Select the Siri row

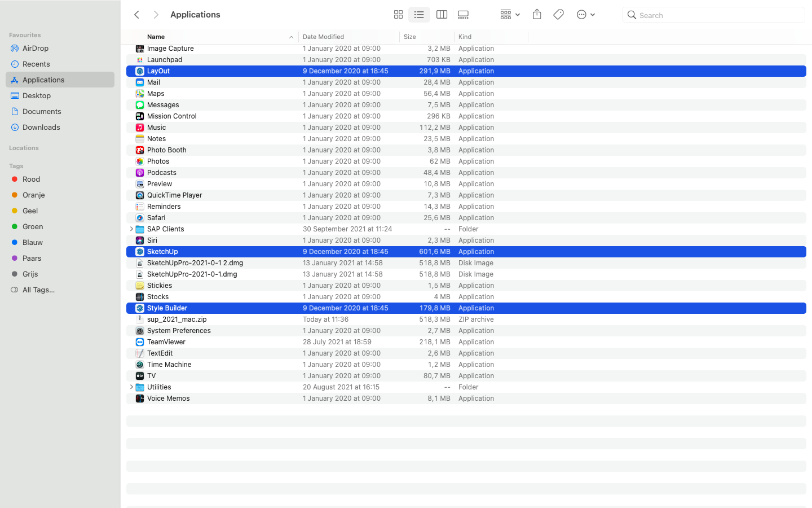[x=466, y=240]
